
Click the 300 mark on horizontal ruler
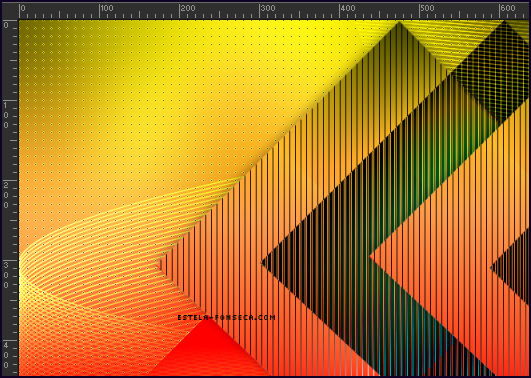pyautogui.click(x=268, y=8)
